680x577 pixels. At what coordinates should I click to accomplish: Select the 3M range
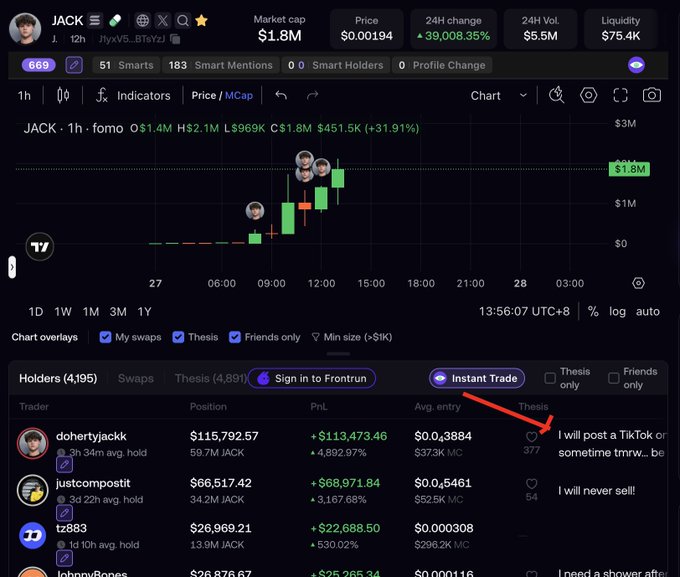click(118, 311)
